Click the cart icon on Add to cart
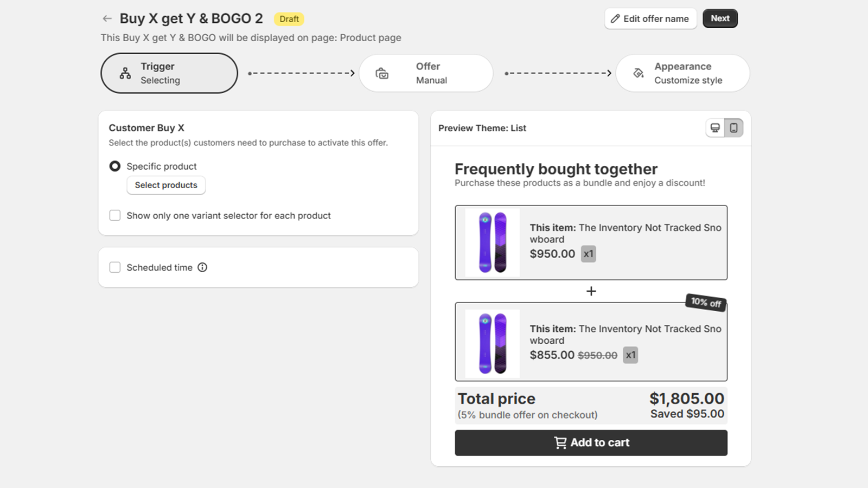The image size is (868, 488). tap(560, 443)
